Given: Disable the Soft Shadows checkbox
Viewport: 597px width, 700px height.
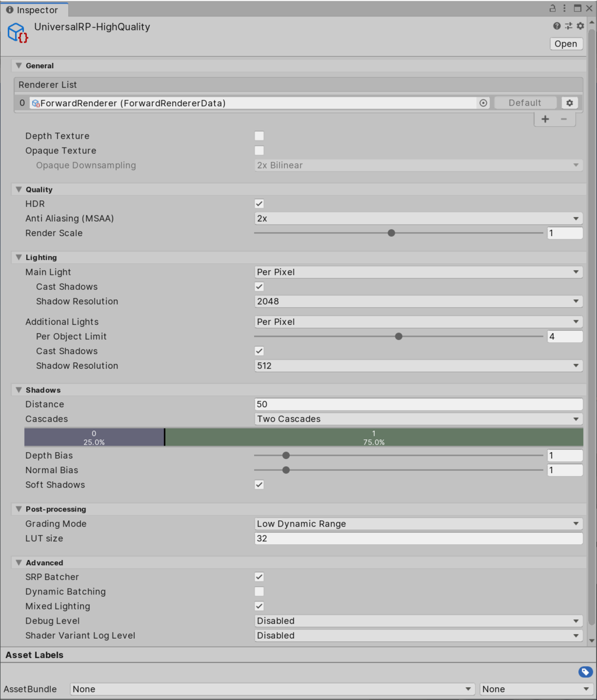Looking at the screenshot, I should click(x=259, y=485).
